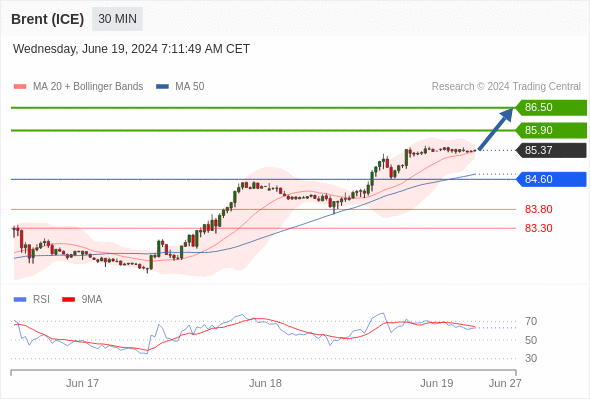590x400 pixels.
Task: Select the 85.90 resistance price tag
Action: point(550,131)
